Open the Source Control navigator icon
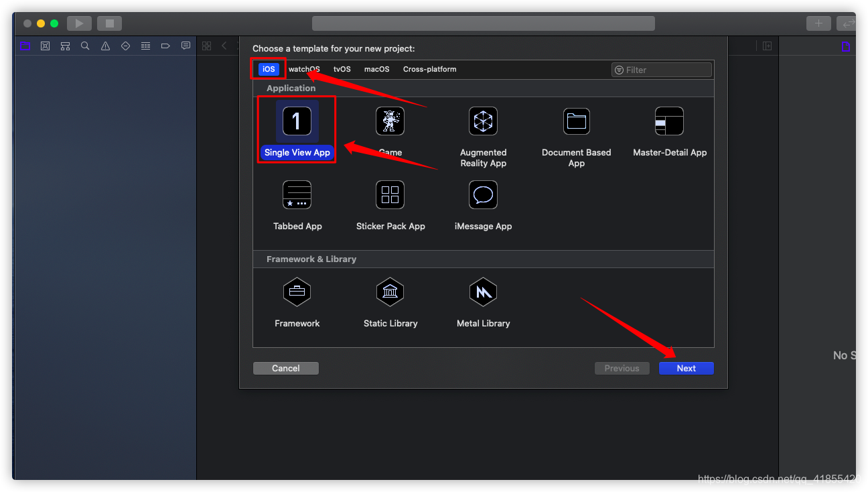The height and width of the screenshot is (492, 868). coord(45,46)
